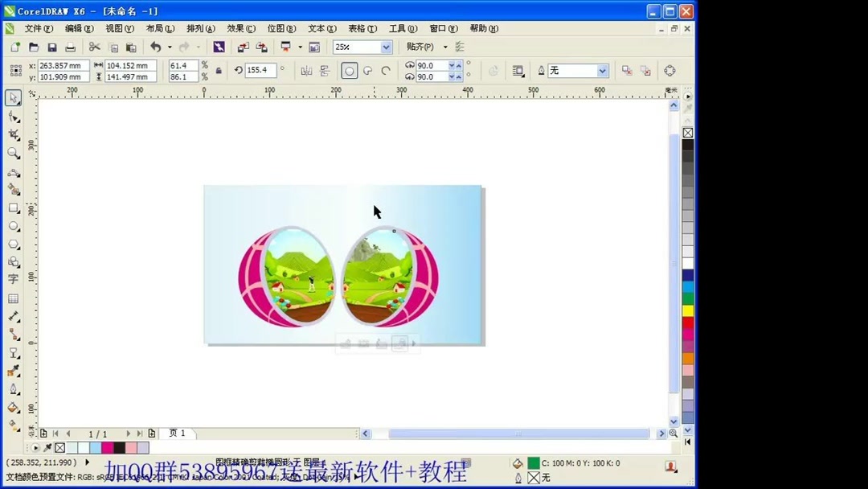868x489 pixels.
Task: Open the zoom level dropdown showing 25%
Action: pyautogui.click(x=384, y=47)
